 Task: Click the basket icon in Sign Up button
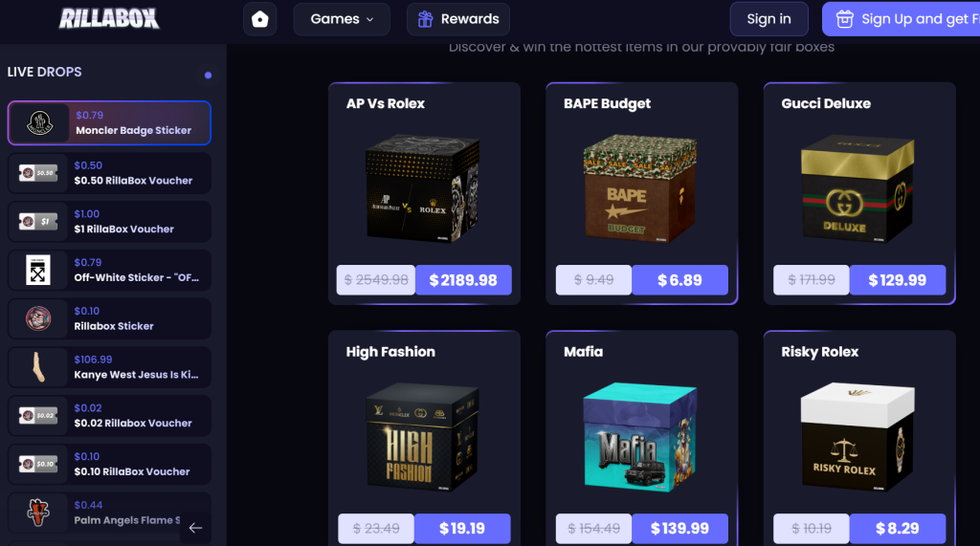844,19
